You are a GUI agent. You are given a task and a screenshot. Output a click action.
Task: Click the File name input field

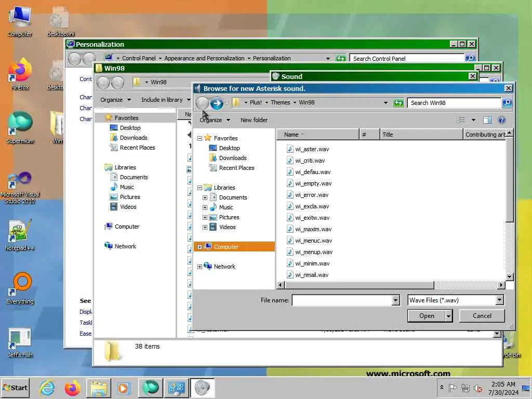click(342, 300)
